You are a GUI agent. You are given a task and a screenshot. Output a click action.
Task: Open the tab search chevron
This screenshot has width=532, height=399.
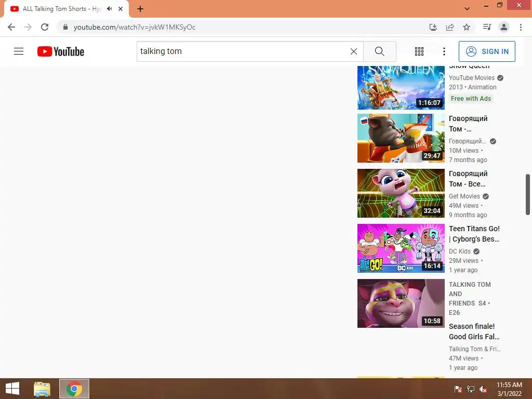tap(467, 9)
